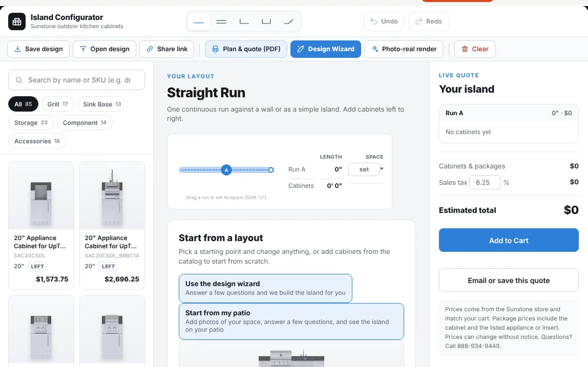Clear the whole design
588x367 pixels.
point(475,49)
